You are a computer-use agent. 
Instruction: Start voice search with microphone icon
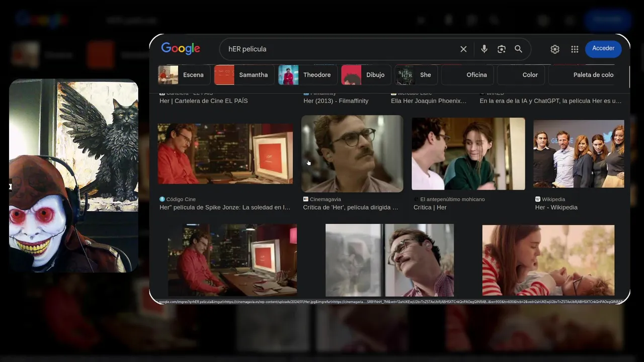coord(484,49)
